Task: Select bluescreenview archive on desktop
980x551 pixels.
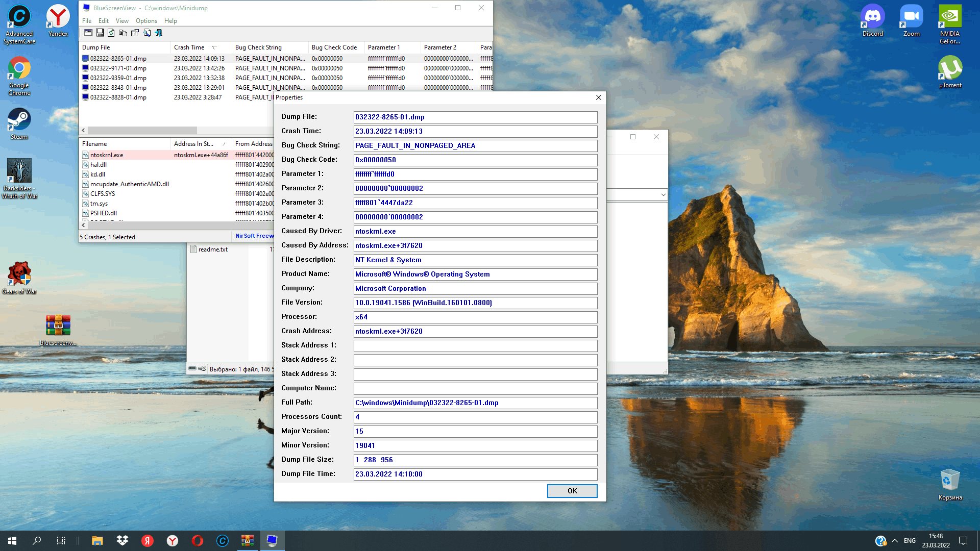Action: pos(58,330)
